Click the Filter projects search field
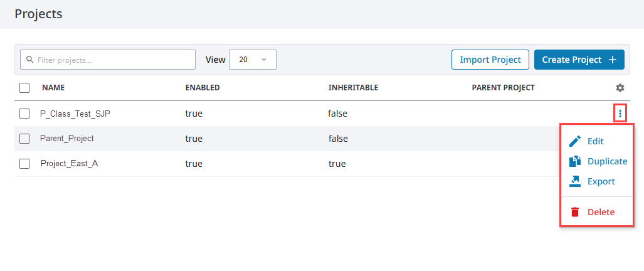This screenshot has width=644, height=271. (108, 60)
